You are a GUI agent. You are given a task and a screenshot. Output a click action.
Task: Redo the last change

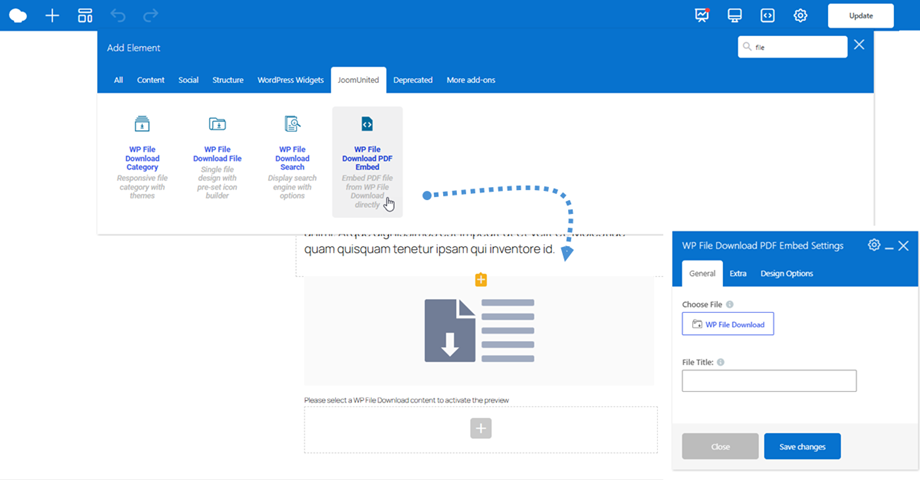point(151,16)
